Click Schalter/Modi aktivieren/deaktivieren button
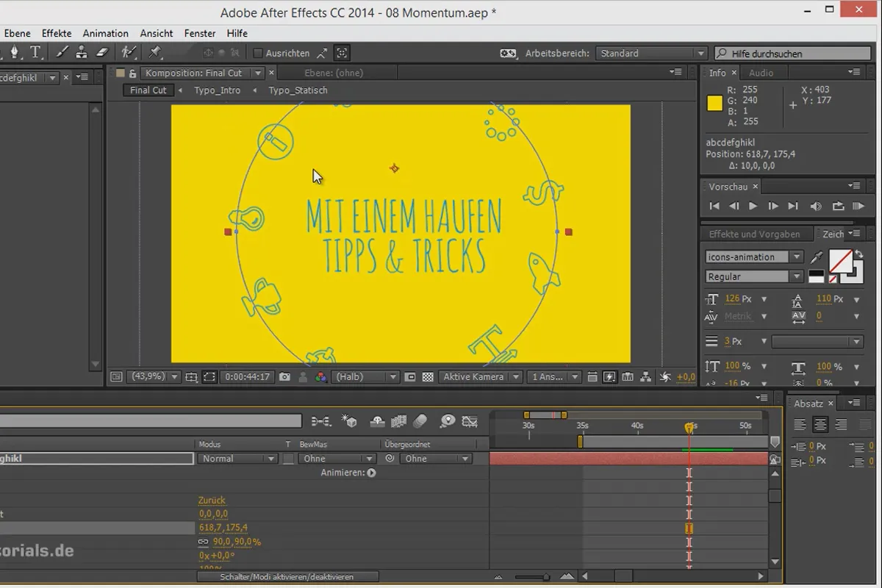The width and height of the screenshot is (882, 588). tap(287, 577)
